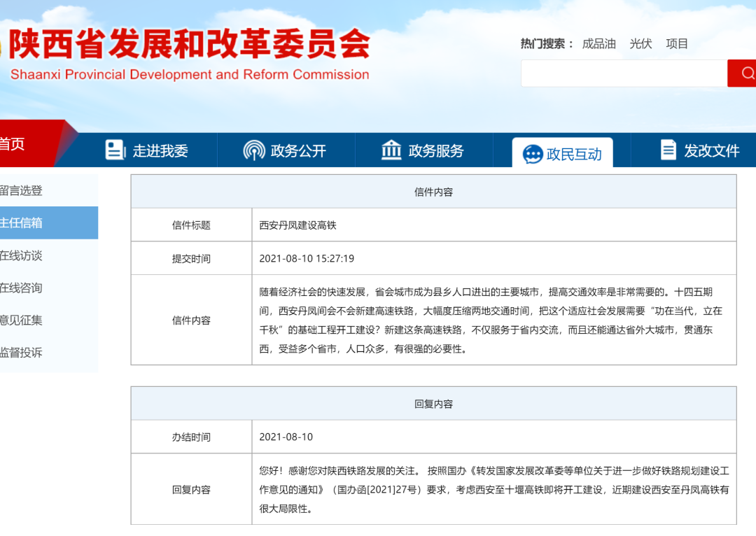The width and height of the screenshot is (756, 536).
Task: Click the red search magnifier button
Action: click(x=745, y=73)
